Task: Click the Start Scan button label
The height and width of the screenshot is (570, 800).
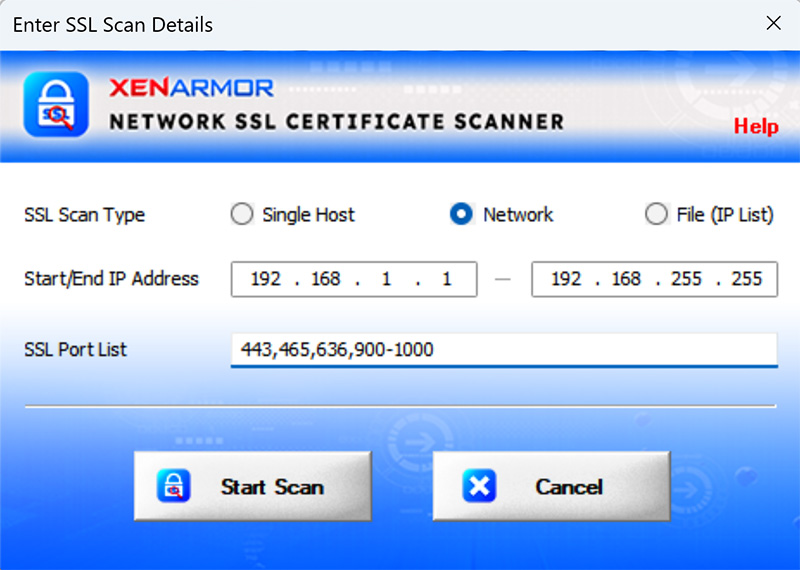Action: point(272,487)
